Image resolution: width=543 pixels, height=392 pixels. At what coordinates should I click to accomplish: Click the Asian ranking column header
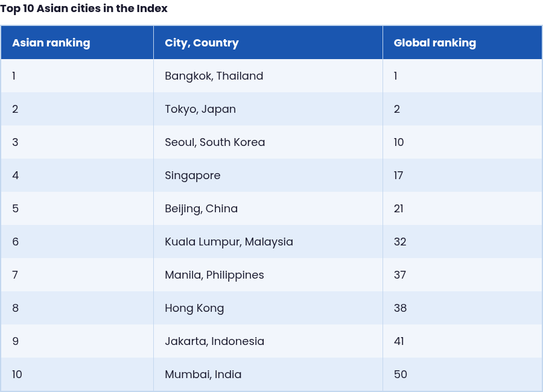[77, 43]
